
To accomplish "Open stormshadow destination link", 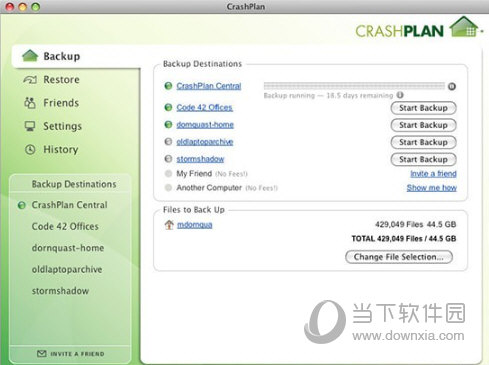I will coord(200,159).
